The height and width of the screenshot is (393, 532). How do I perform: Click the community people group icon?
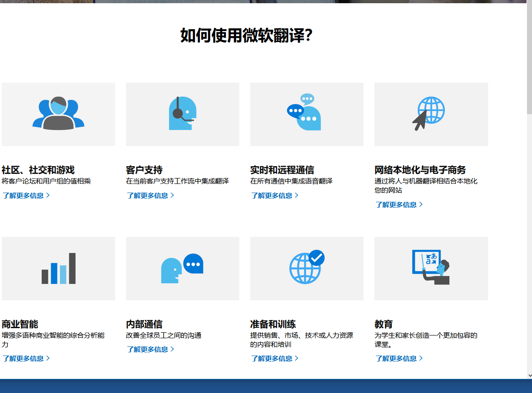[58, 114]
